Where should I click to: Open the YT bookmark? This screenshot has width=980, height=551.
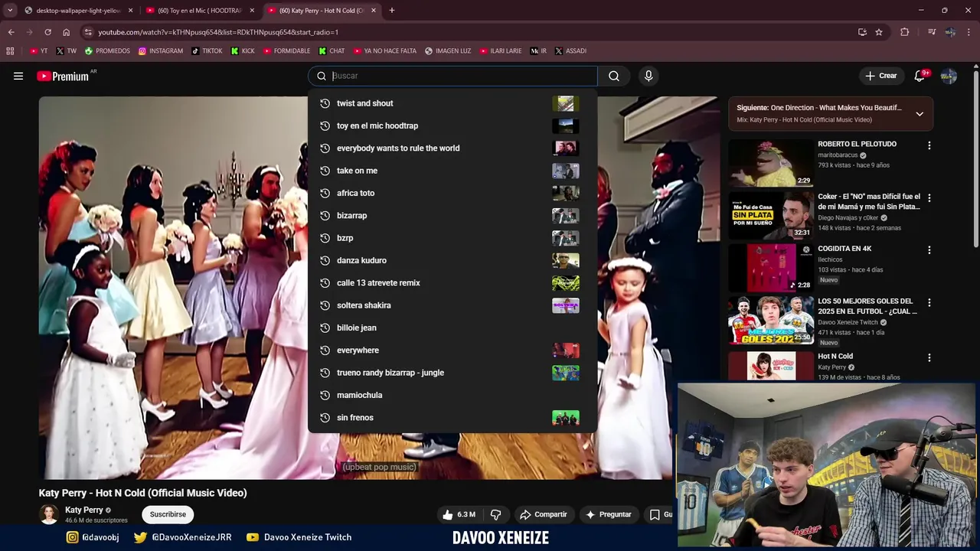coord(38,51)
